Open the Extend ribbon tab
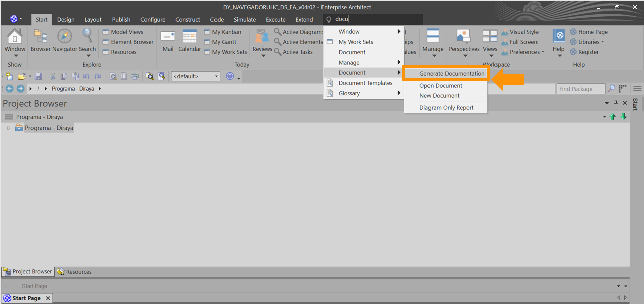644x304 pixels. 304,19
